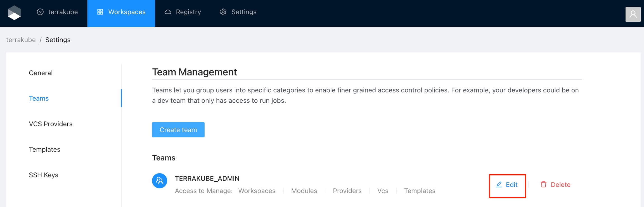Open the Registry tab
The height and width of the screenshot is (207, 644).
183,12
